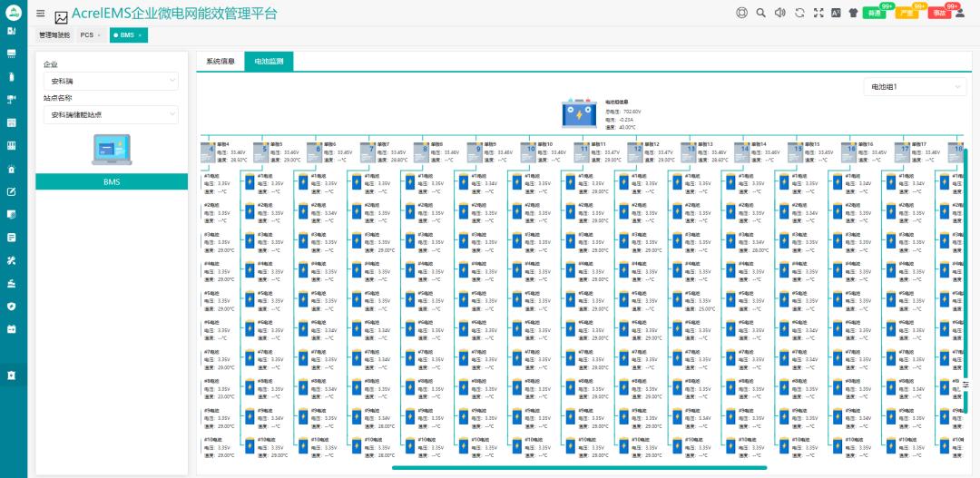Toggle fullscreen mode icon
The width and height of the screenshot is (980, 478).
coord(818,13)
